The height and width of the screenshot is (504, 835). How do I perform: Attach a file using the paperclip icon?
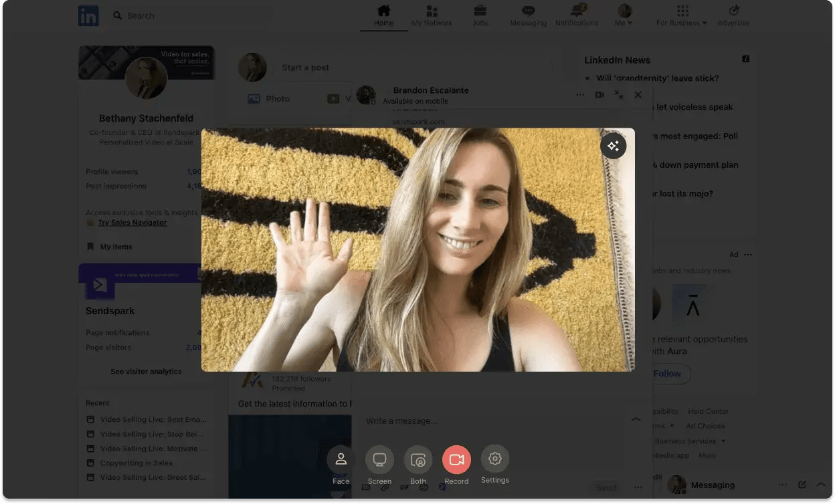(385, 488)
